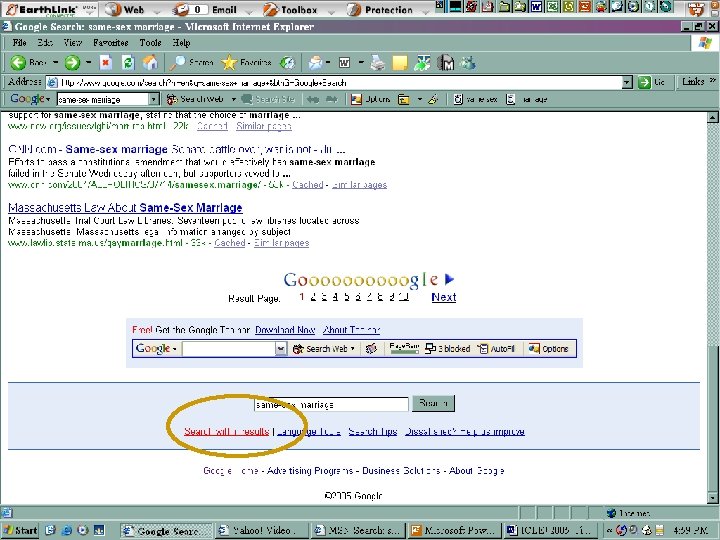Expand the Search Web dropdown arrow

pos(233,99)
